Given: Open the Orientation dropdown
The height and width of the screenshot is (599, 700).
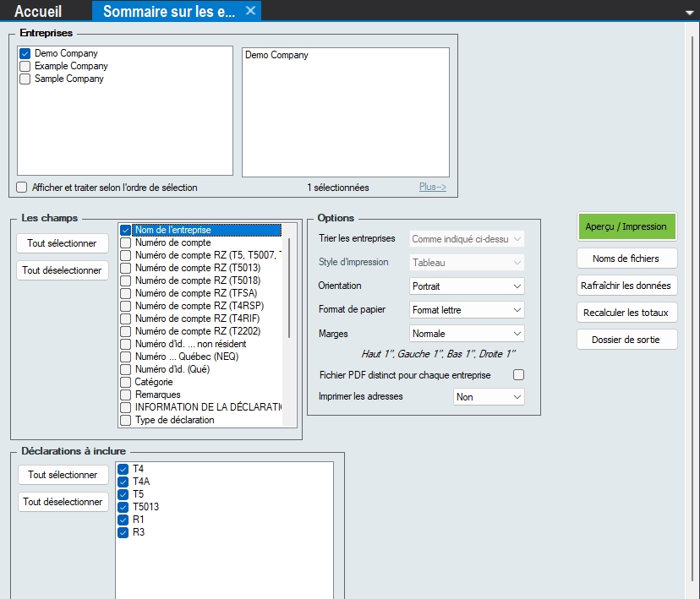Looking at the screenshot, I should [467, 286].
